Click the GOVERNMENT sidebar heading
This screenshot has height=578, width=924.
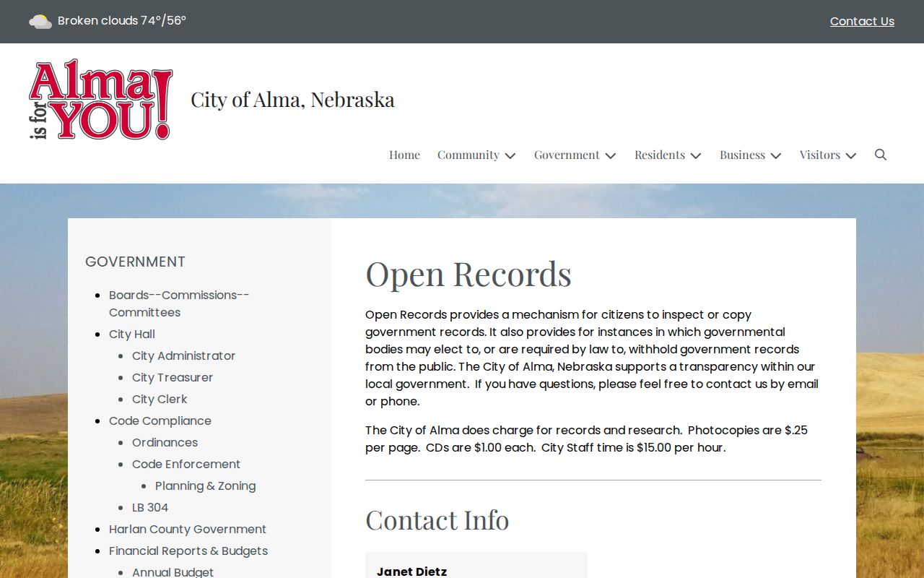(x=135, y=262)
